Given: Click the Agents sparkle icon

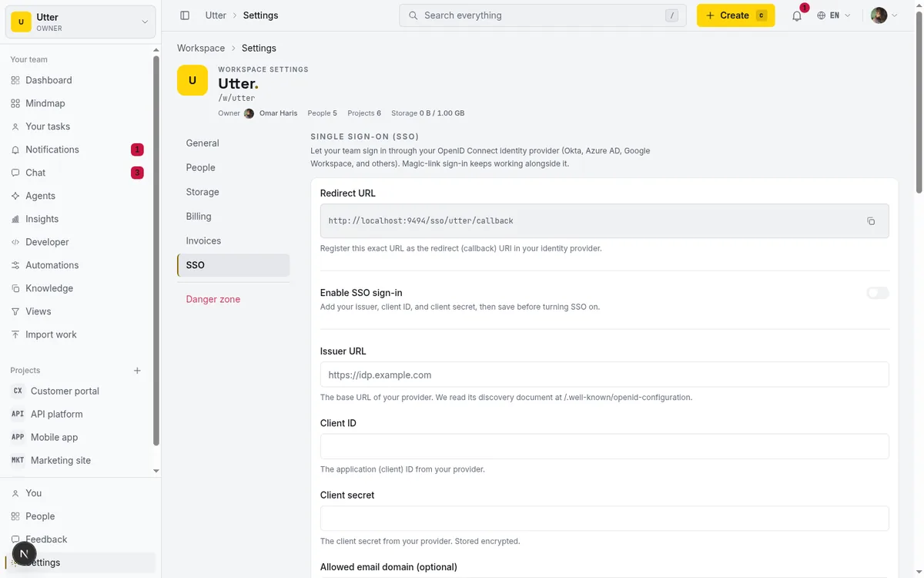Looking at the screenshot, I should click(x=15, y=196).
